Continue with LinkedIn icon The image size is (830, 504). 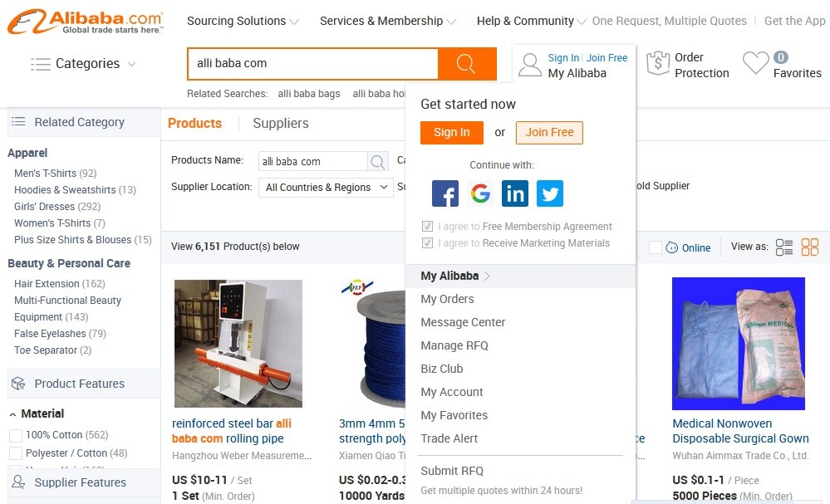[x=515, y=193]
